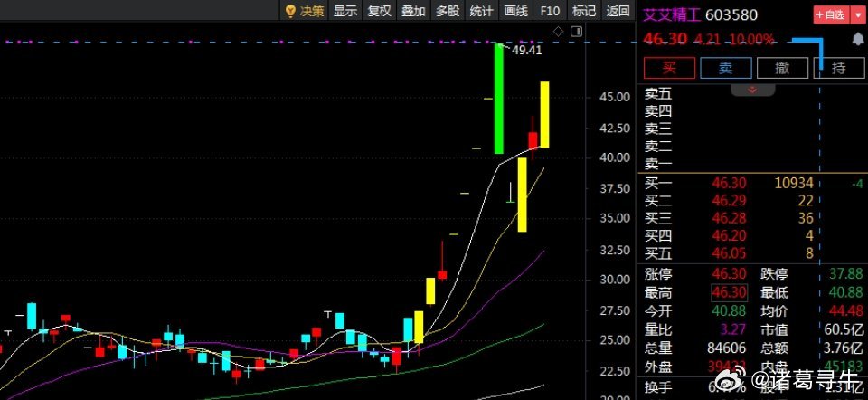868x400 pixels.
Task: Click the tall green candlestick
Action: [x=499, y=98]
